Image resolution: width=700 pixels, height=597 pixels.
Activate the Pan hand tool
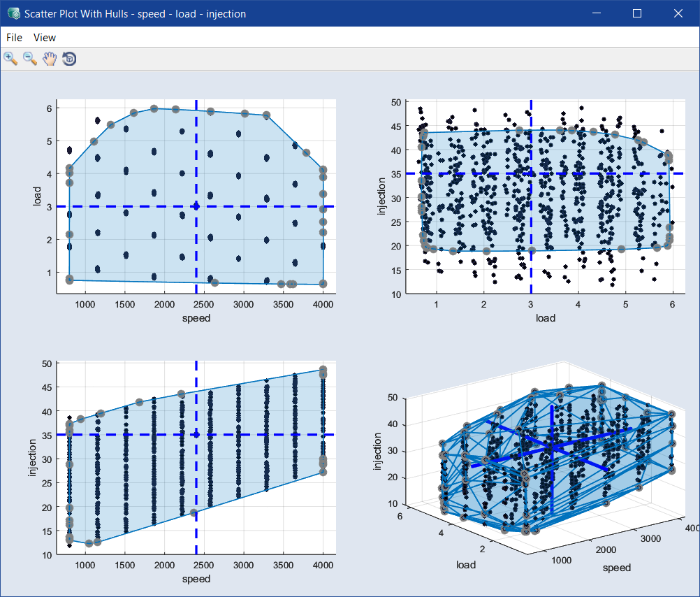49,59
